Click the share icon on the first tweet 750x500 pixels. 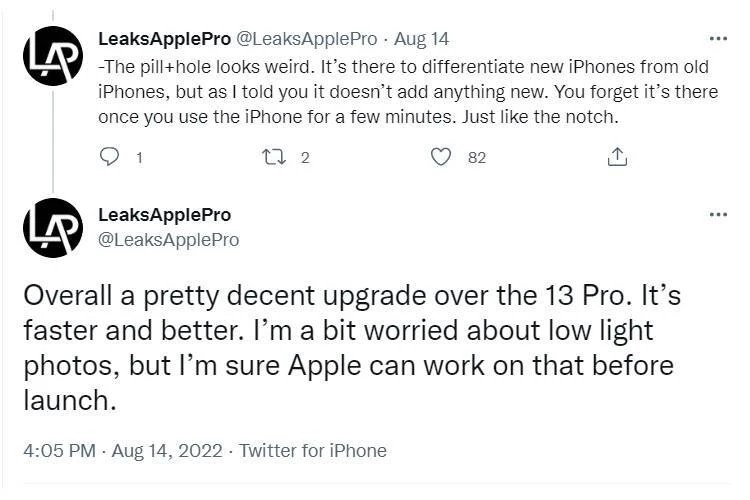(x=617, y=157)
